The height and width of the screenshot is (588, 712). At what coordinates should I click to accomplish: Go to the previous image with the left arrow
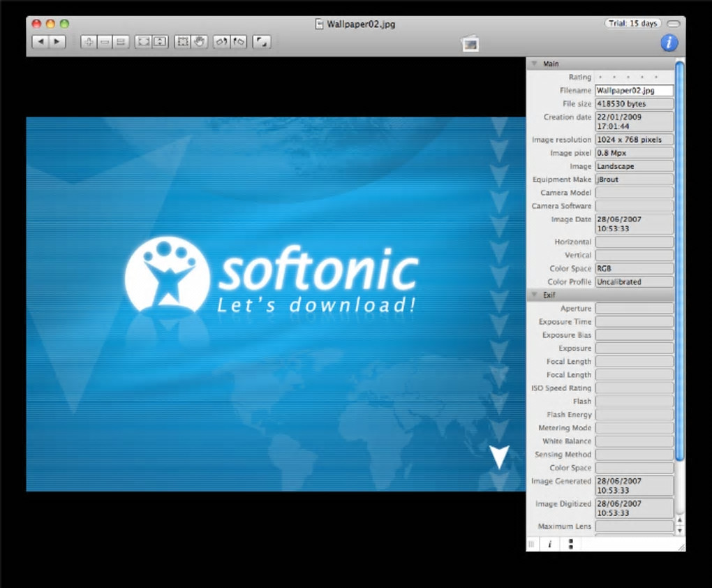pyautogui.click(x=40, y=42)
